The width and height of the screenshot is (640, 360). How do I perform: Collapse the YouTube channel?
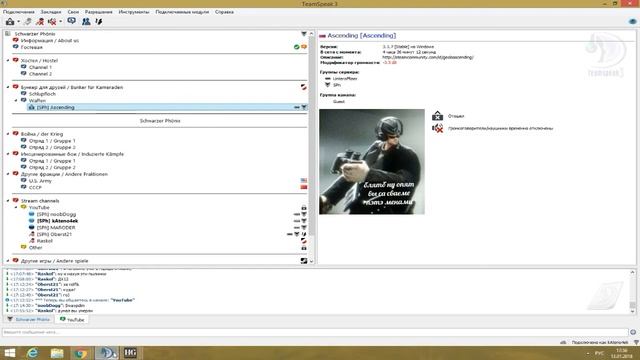point(16,207)
